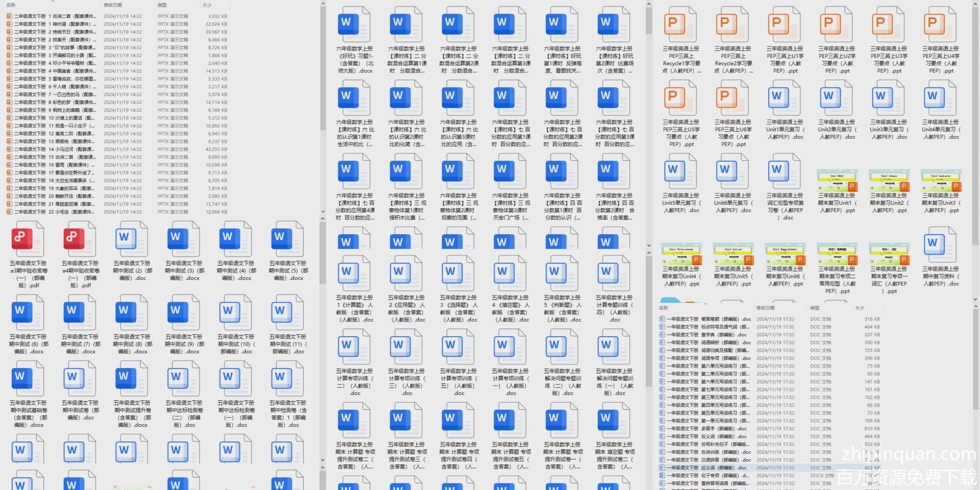Open 五年级语文下册 a3期中验收密卷 PDF file icon

(x=28, y=239)
